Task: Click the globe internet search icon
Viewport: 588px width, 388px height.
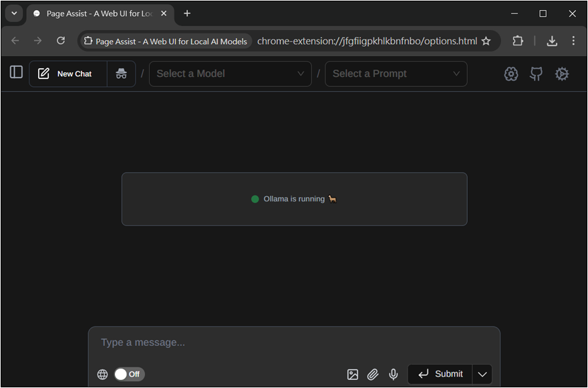Action: (x=102, y=374)
